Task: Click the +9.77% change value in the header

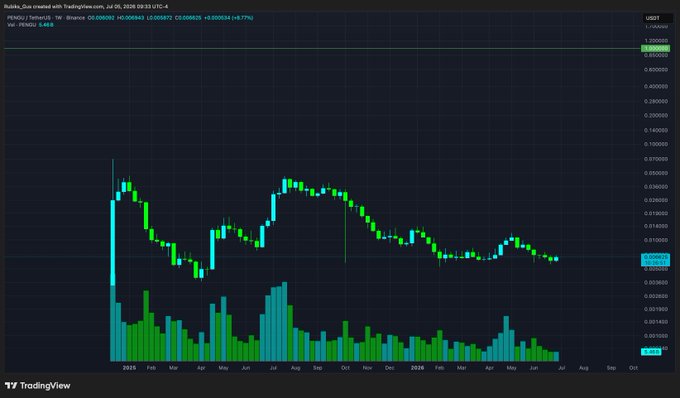Action: pos(243,18)
